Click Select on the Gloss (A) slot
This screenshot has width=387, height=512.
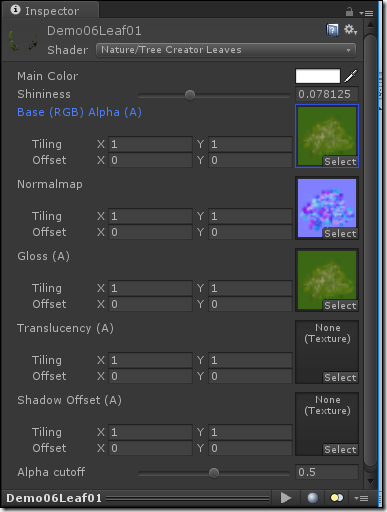click(340, 306)
